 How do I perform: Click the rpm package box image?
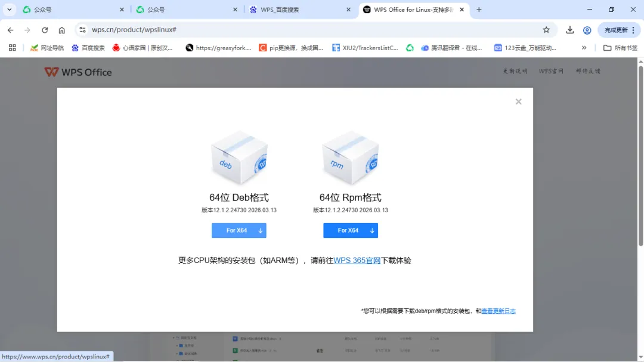(x=351, y=158)
